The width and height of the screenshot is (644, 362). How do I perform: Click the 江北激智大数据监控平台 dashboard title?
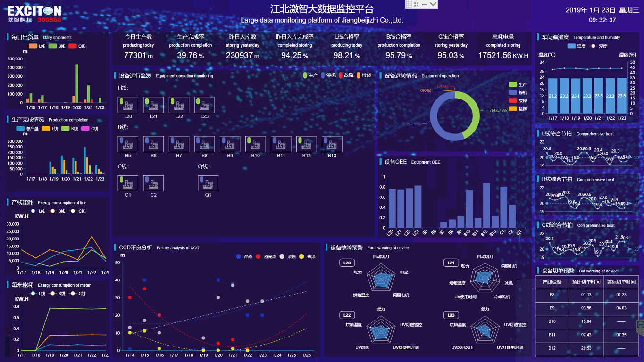(322, 9)
